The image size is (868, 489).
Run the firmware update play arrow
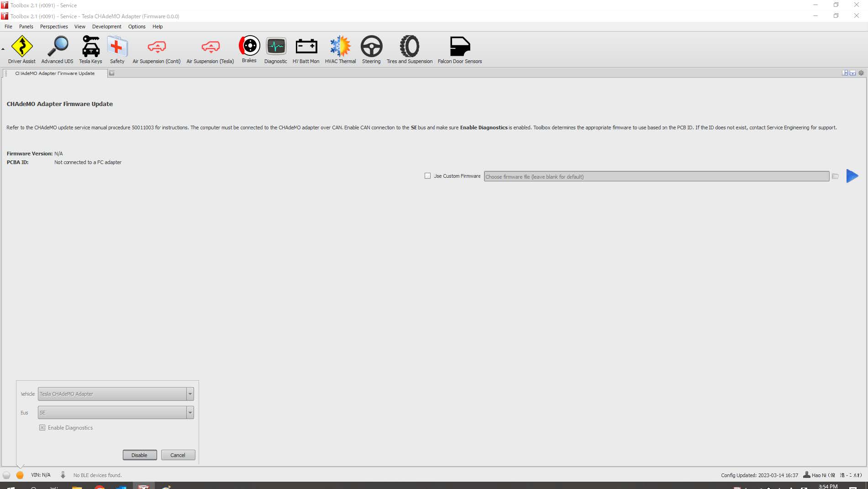852,176
